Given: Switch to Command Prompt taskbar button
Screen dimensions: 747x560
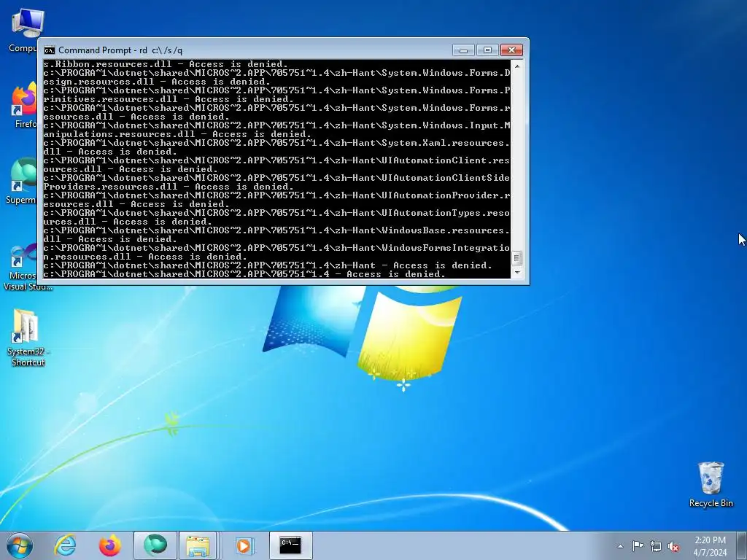Looking at the screenshot, I should click(290, 545).
